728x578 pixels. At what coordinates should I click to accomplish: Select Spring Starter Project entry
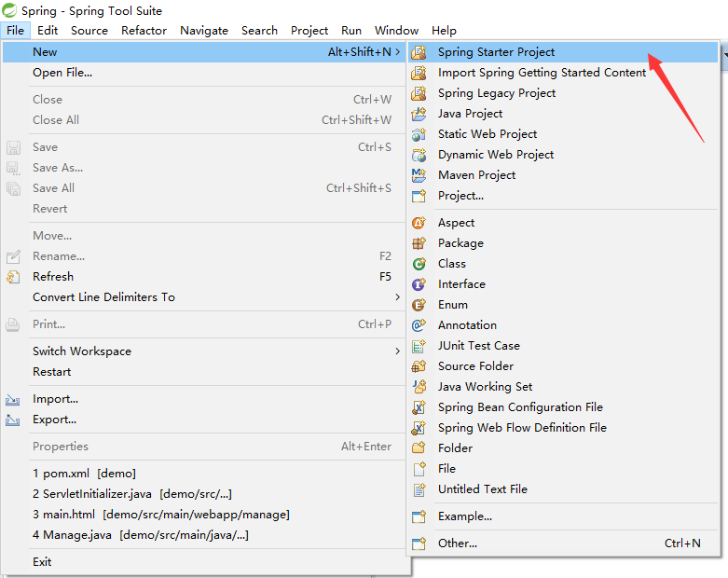[x=563, y=52]
